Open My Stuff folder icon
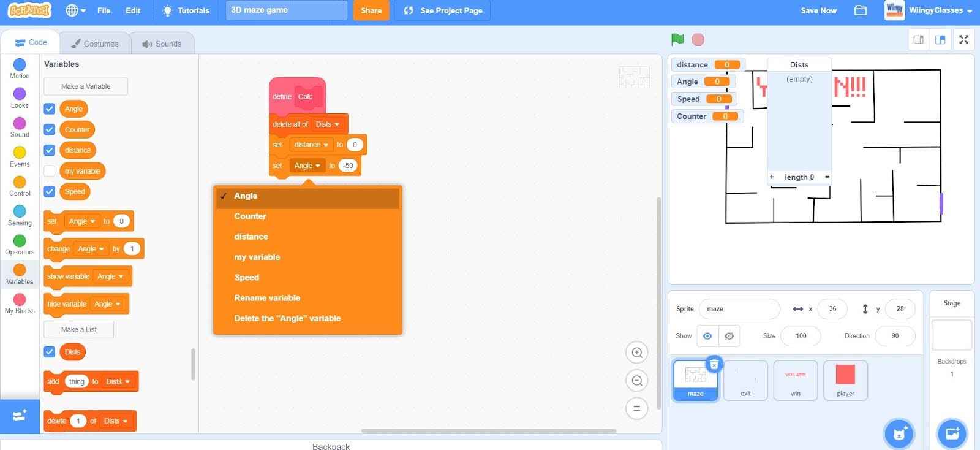 point(861,10)
